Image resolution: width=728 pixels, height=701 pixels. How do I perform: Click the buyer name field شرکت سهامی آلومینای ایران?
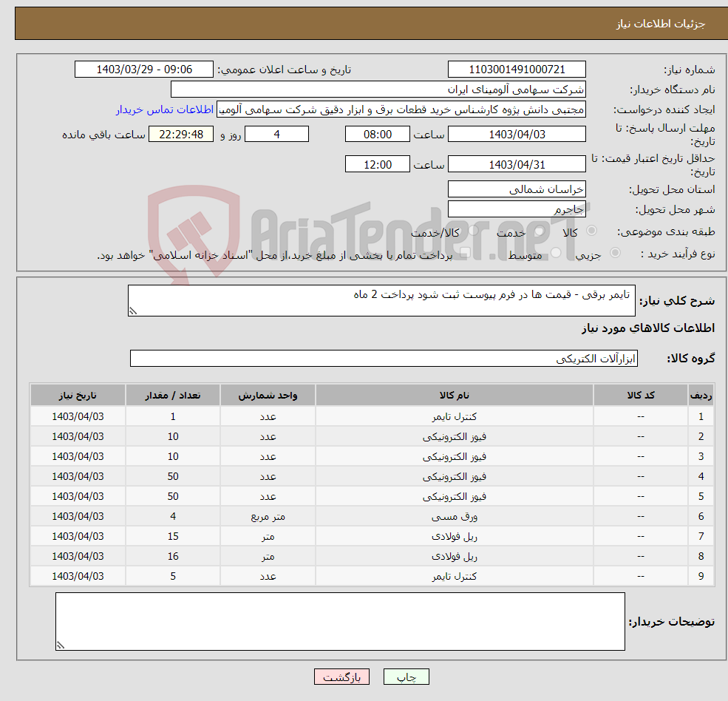coord(378,89)
